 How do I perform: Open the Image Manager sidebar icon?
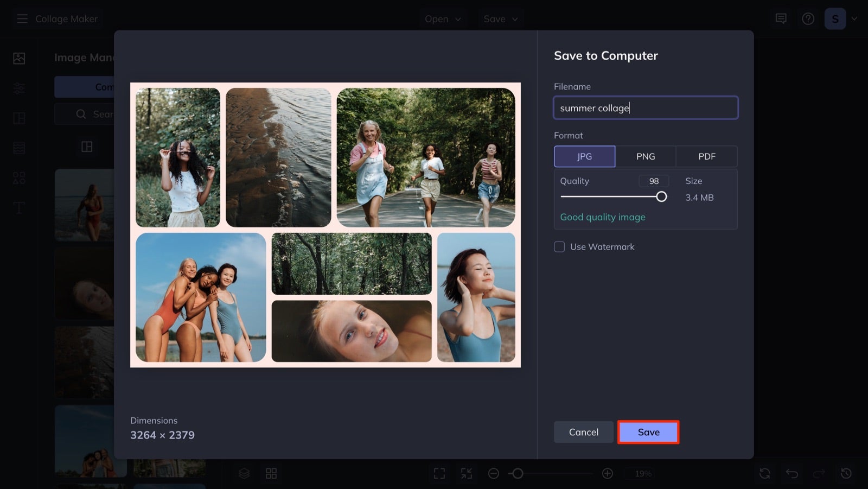tap(19, 58)
